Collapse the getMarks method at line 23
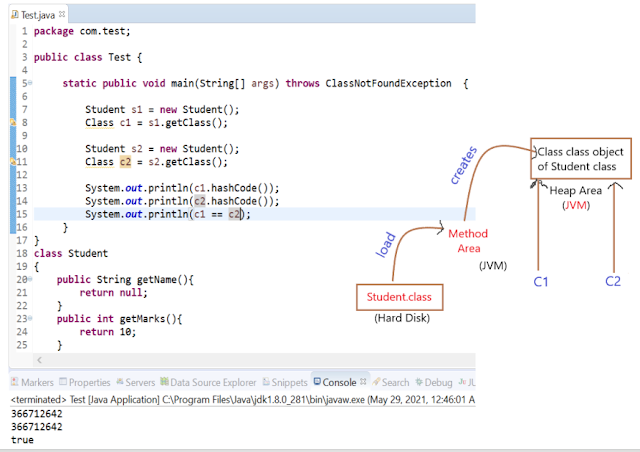640x452 pixels. [30, 318]
